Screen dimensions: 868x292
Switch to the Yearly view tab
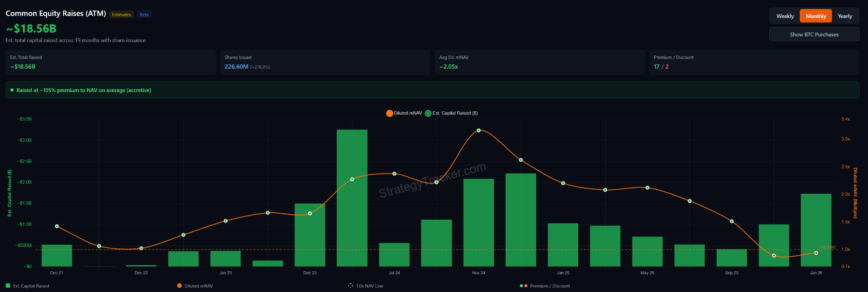(844, 16)
